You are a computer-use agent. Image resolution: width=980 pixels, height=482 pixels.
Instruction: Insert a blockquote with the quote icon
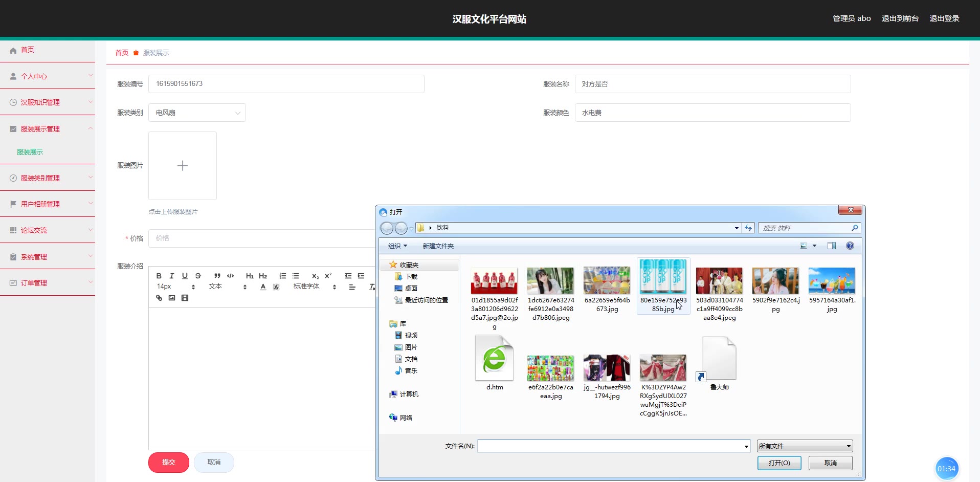[x=217, y=276]
